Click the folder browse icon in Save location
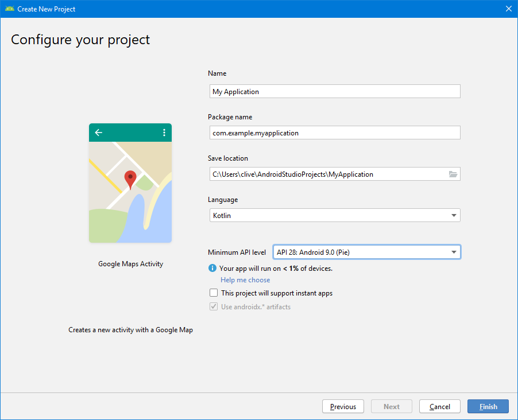 point(453,174)
